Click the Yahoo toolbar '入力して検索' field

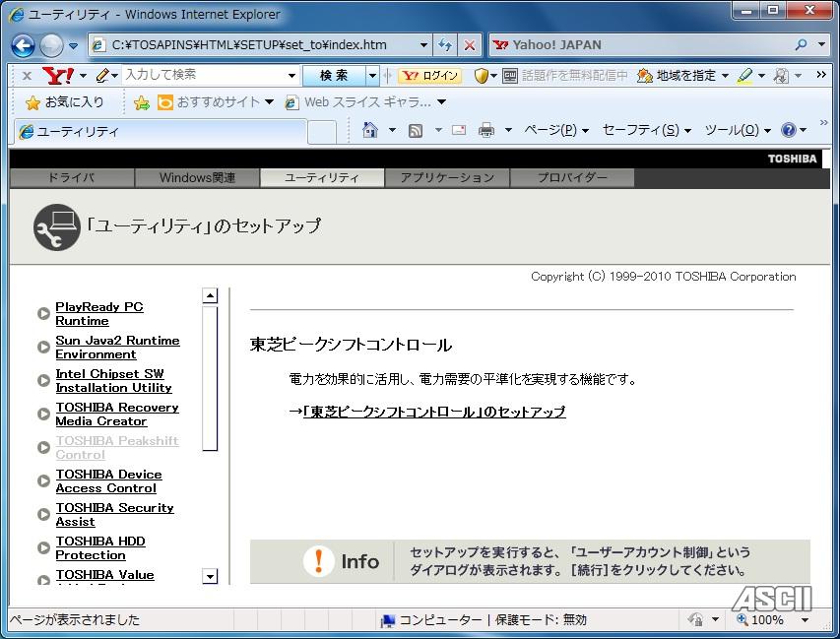(204, 75)
